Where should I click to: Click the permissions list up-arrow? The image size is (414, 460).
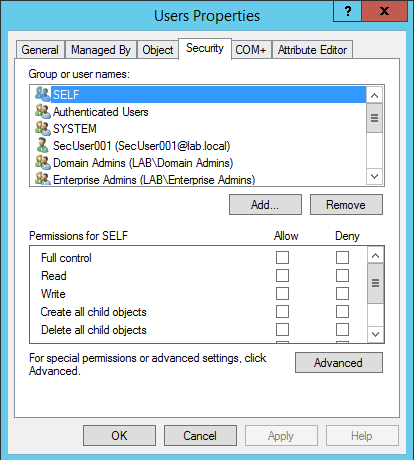click(x=376, y=256)
